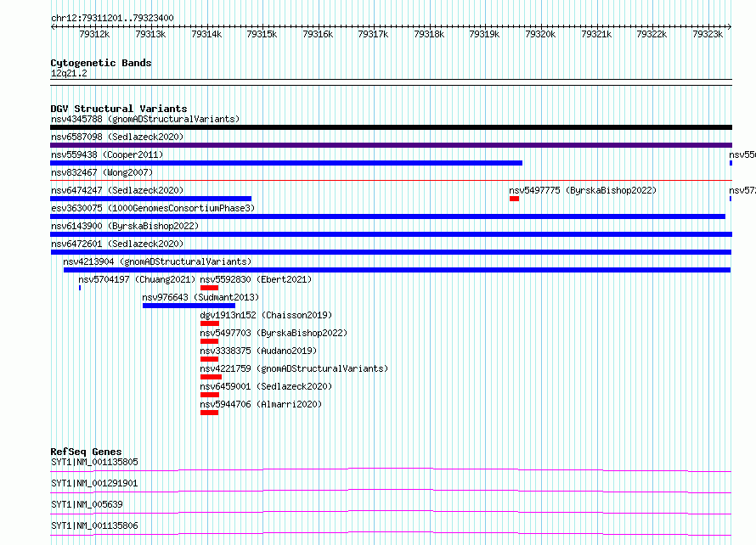Image resolution: width=756 pixels, height=545 pixels.
Task: Click the 79314k ruler tick label
Action: [x=206, y=34]
